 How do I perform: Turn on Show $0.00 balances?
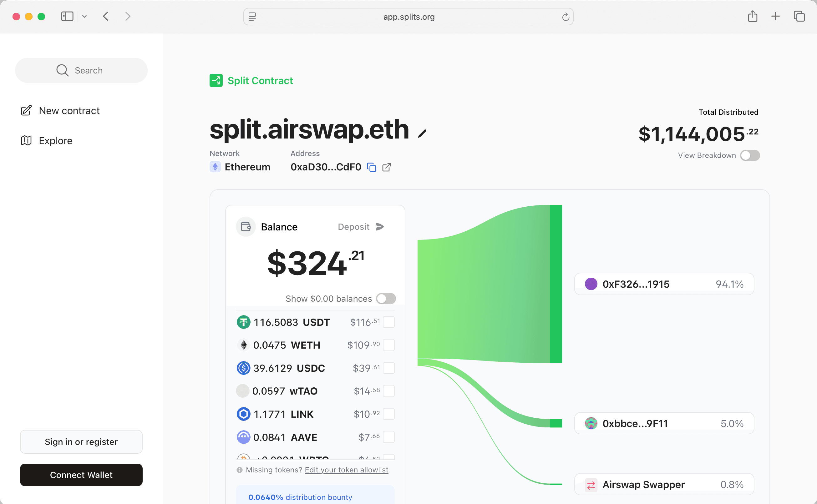point(386,299)
